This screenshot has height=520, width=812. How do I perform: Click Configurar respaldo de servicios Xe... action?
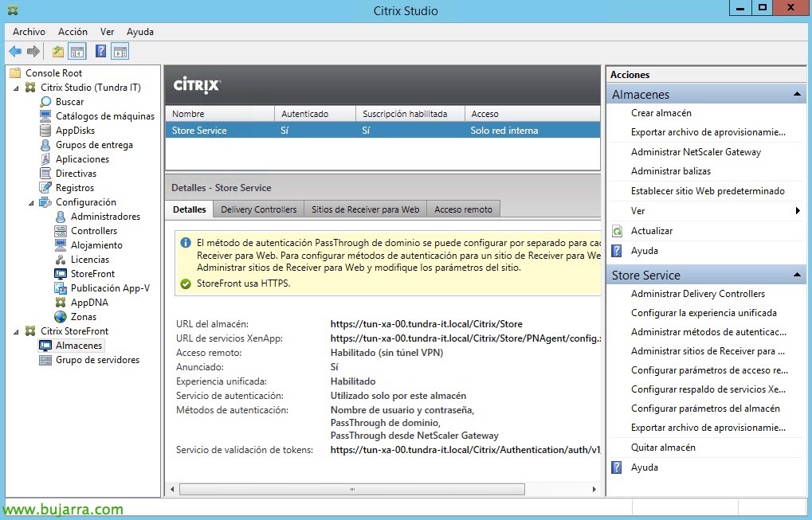point(708,389)
